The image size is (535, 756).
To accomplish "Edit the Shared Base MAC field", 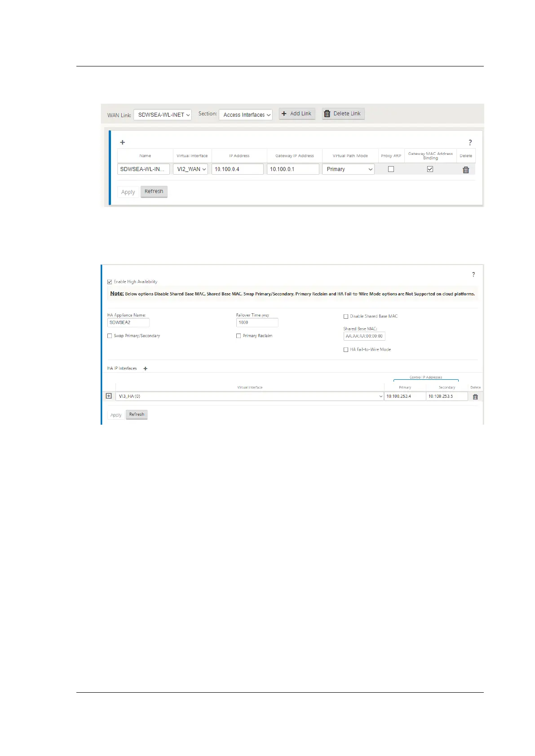I will point(364,336).
